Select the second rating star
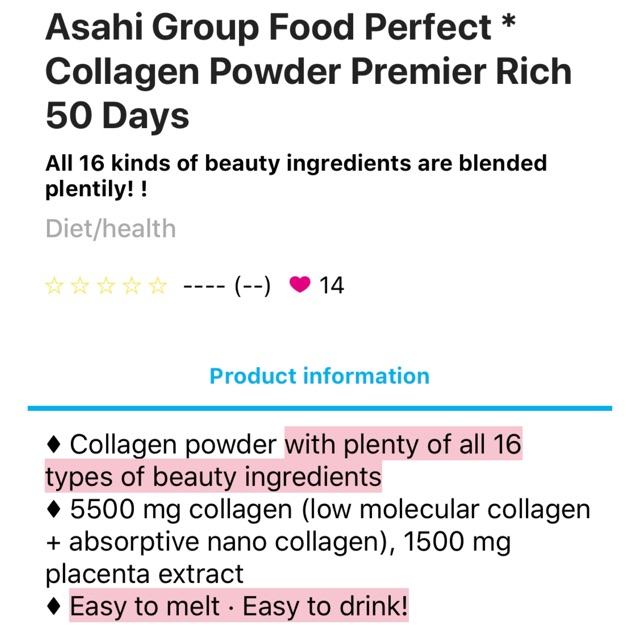640x639 pixels. [x=80, y=285]
